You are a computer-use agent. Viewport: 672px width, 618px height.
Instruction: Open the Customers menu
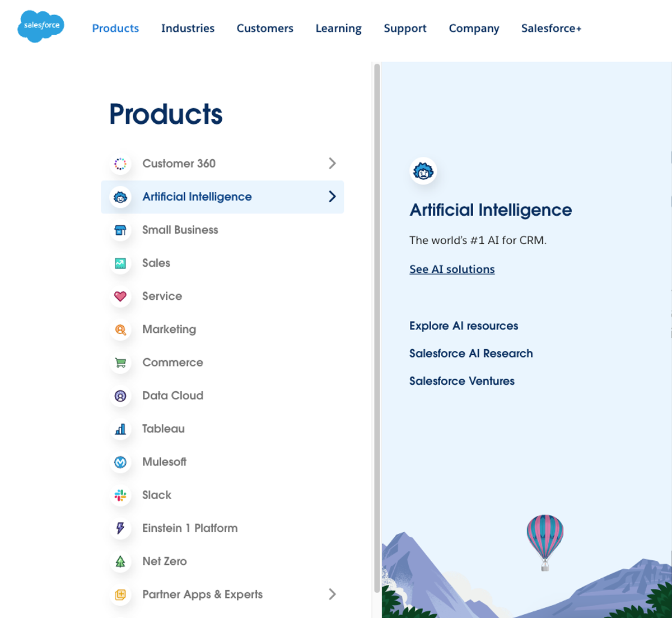265,28
